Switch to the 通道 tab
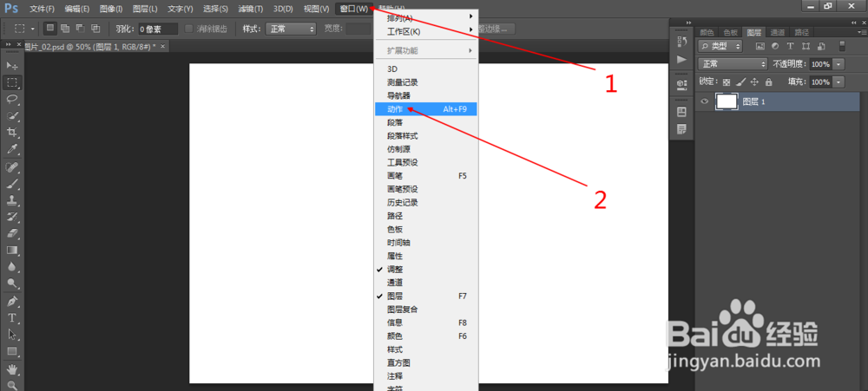Image resolution: width=868 pixels, height=391 pixels. click(x=778, y=32)
